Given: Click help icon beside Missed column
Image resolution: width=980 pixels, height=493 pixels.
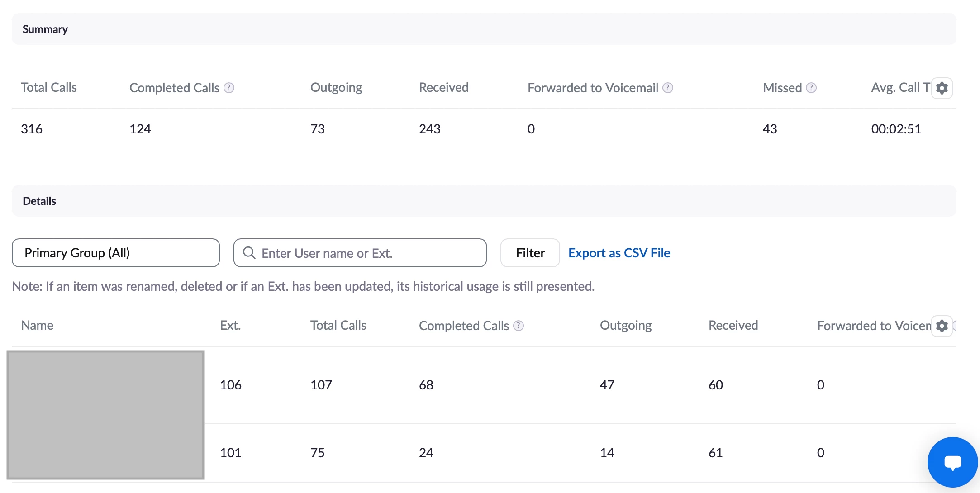Looking at the screenshot, I should (812, 88).
